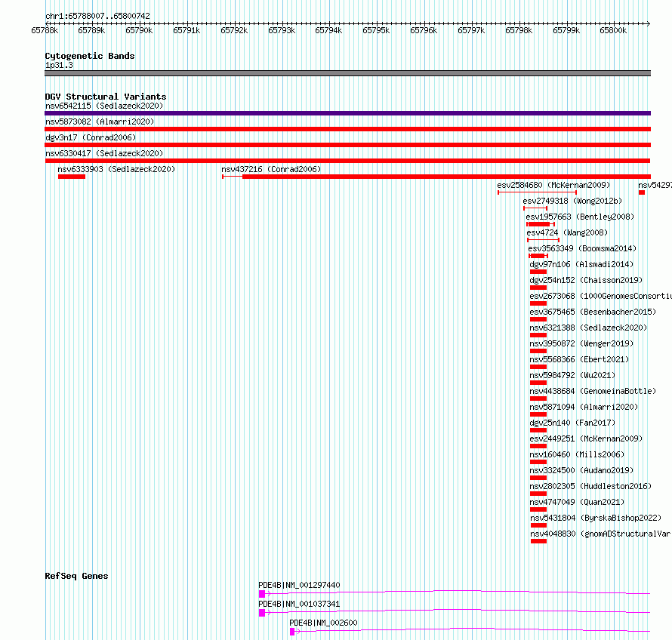Click red bar under nsv4048830 label

tap(538, 541)
